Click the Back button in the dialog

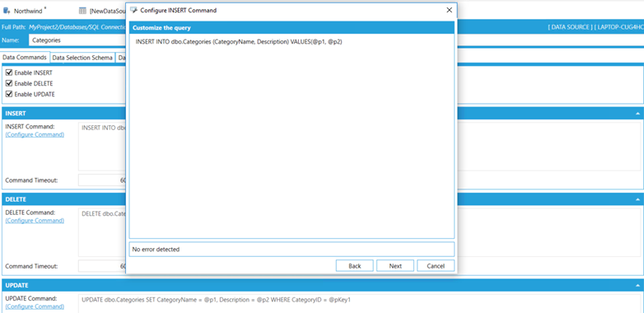point(354,266)
